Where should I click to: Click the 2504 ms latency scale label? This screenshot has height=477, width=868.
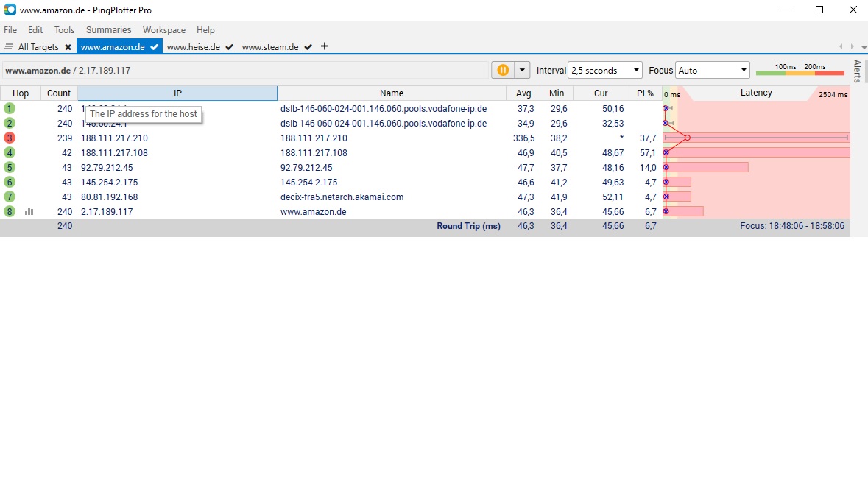pyautogui.click(x=833, y=95)
